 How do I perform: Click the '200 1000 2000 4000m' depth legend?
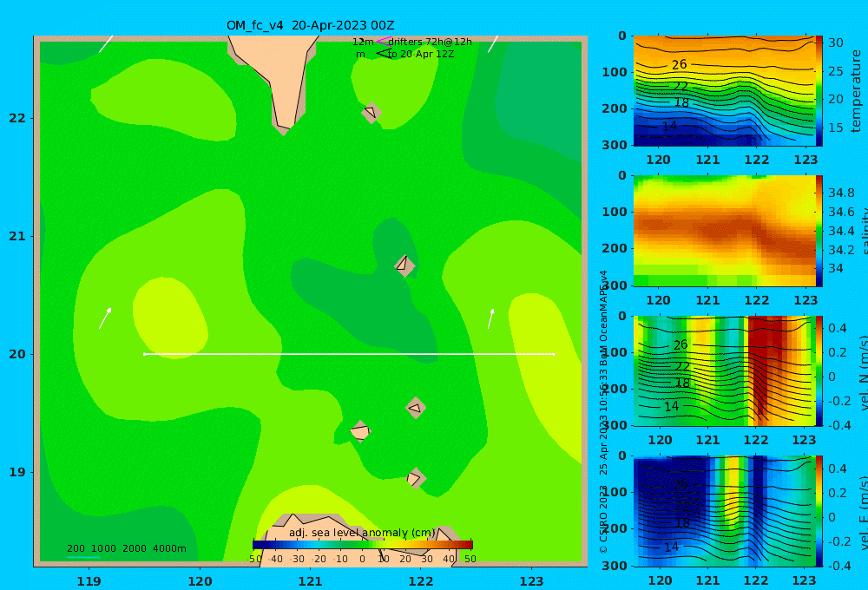tap(126, 548)
